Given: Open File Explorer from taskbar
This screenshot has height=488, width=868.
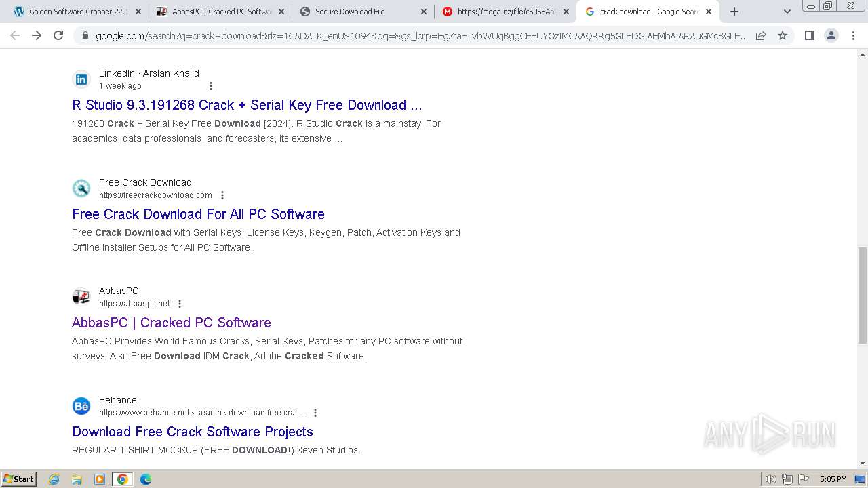Looking at the screenshot, I should pyautogui.click(x=77, y=479).
